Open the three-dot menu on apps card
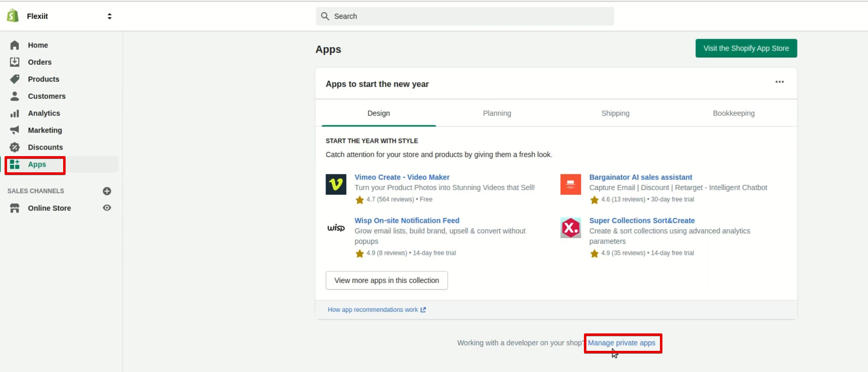The image size is (868, 372). click(x=780, y=82)
